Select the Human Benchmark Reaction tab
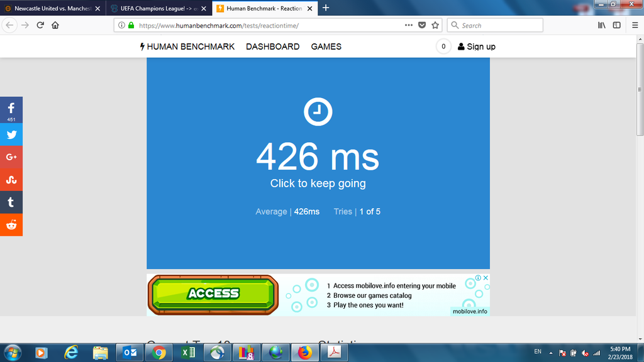This screenshot has width=644, height=362. 265,8
